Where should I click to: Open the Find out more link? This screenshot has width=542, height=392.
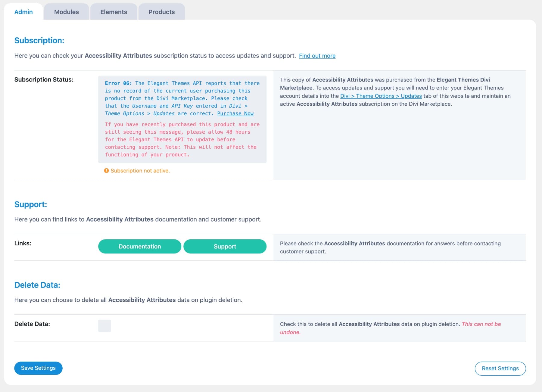tap(317, 55)
